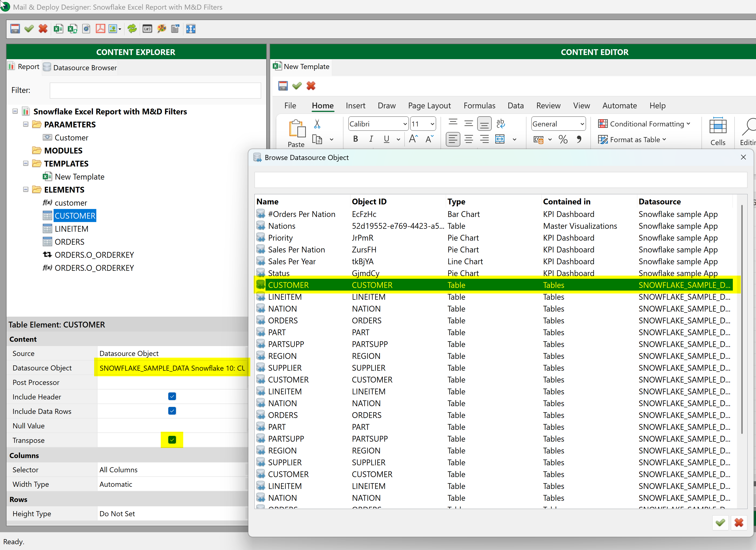Open Insert ribbon tab
The image size is (756, 550).
[355, 106]
